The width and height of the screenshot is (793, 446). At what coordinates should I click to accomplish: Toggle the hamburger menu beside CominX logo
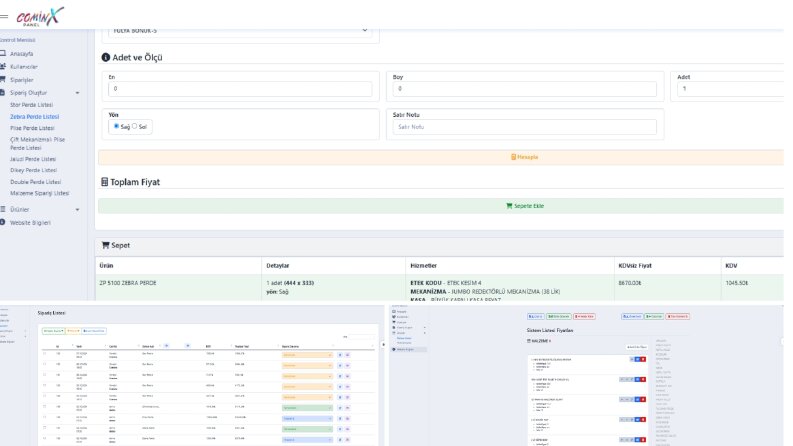[4, 16]
